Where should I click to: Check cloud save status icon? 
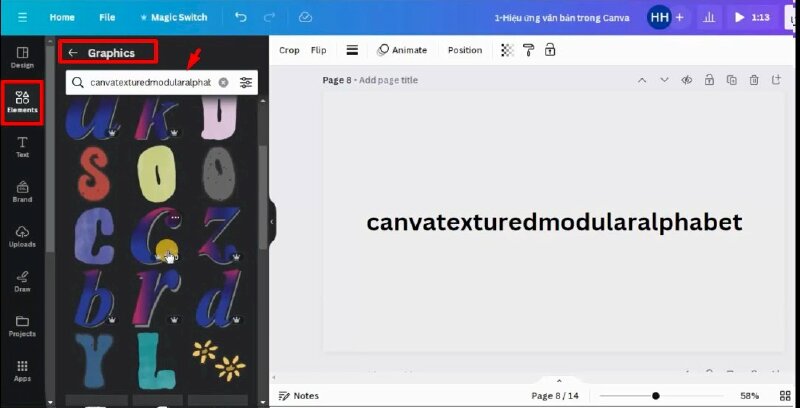pyautogui.click(x=305, y=17)
